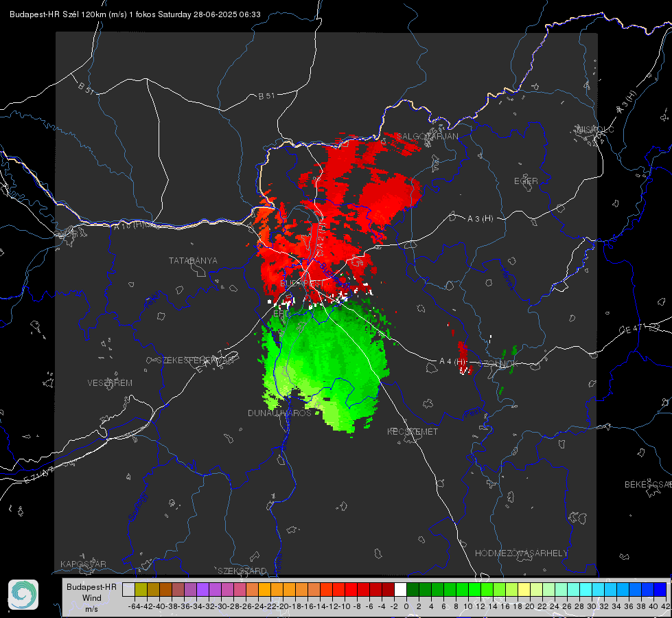Click the 'Budapest-HR Wind m/s' legend label
The image size is (672, 618).
point(92,598)
